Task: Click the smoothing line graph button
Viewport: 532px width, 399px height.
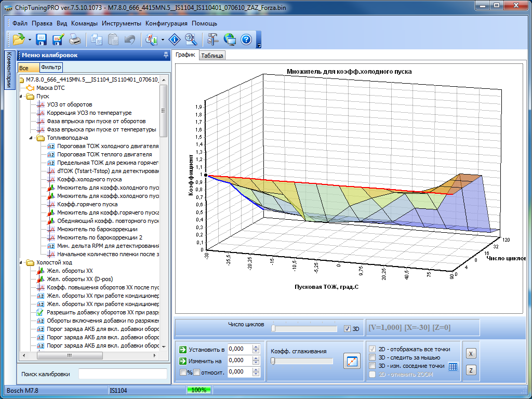Action: (352, 361)
